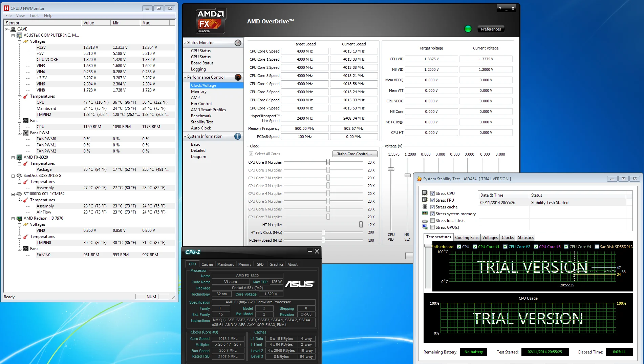This screenshot has height=364, width=644.
Task: Collapse the AMD FX-8320 tree node
Action: [x=13, y=158]
